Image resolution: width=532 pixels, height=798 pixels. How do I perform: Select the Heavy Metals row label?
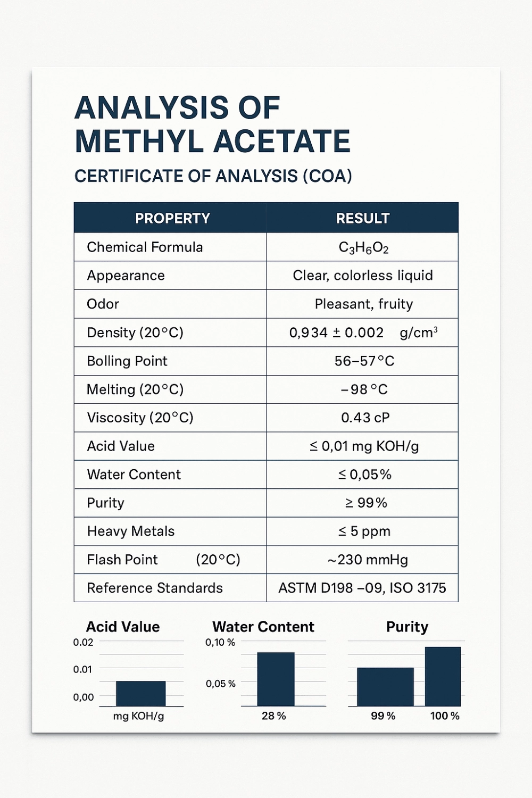[131, 531]
